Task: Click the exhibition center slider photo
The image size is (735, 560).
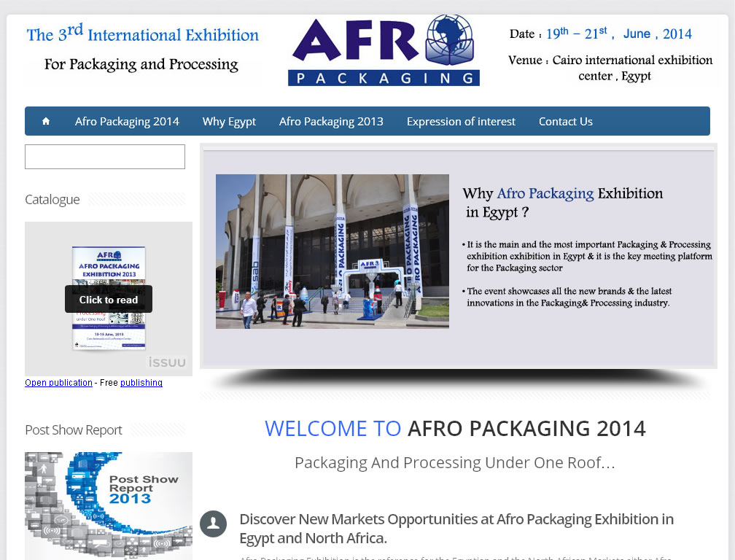Action: (x=332, y=251)
